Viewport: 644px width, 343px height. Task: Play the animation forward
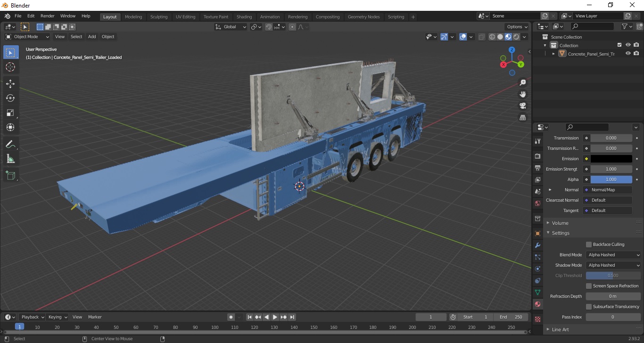tap(275, 317)
